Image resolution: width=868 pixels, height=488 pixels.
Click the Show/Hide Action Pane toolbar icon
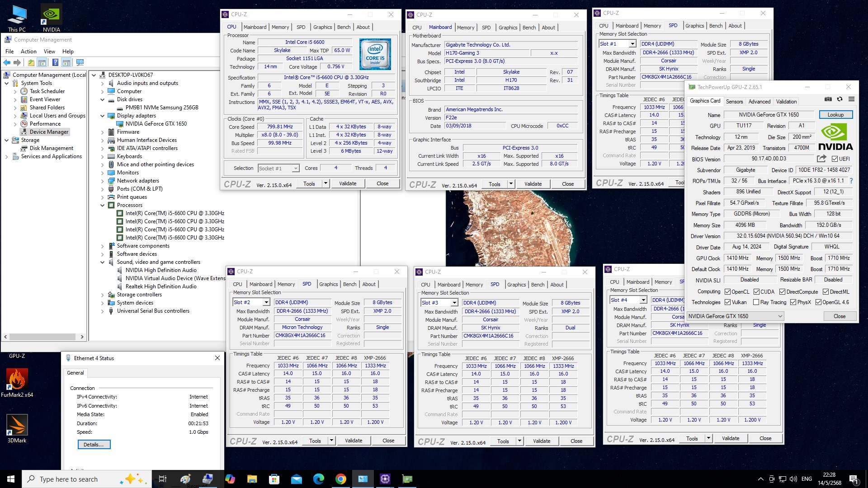(x=66, y=62)
